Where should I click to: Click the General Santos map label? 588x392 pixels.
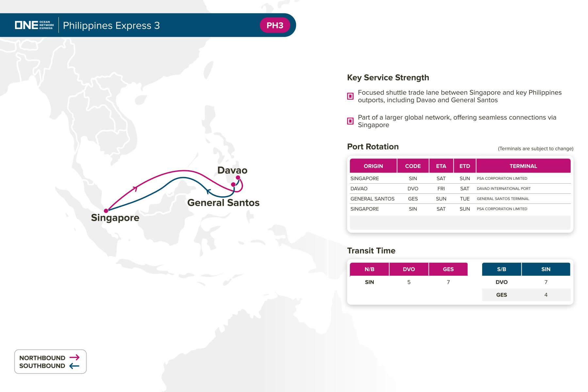point(223,203)
